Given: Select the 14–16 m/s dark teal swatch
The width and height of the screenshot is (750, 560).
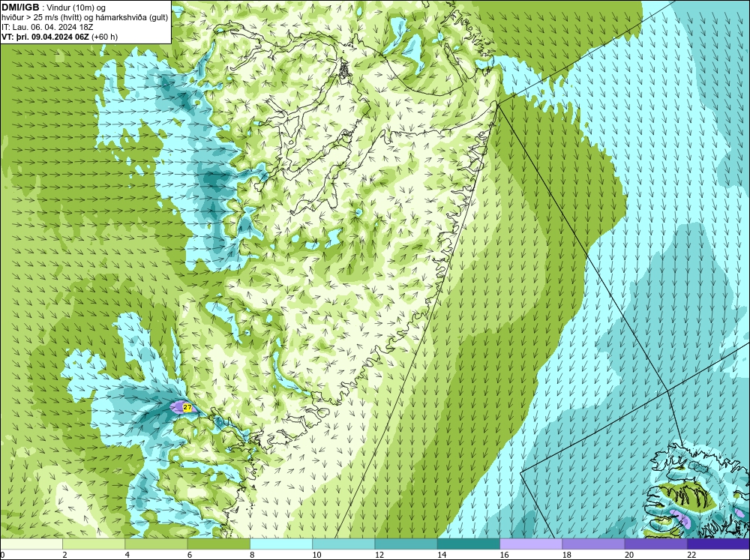Looking at the screenshot, I should 469,544.
